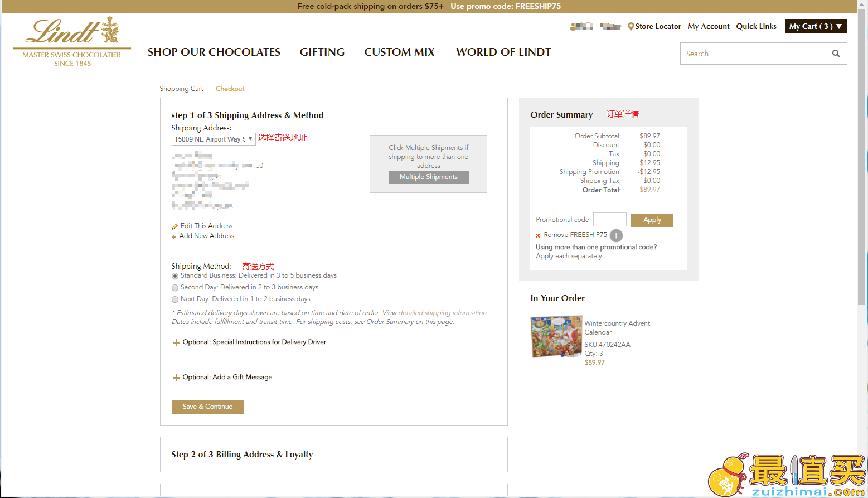Expand the My Cart dropdown

pos(816,26)
